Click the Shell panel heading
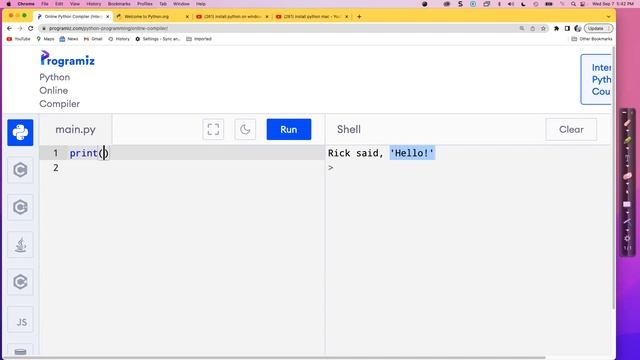The width and height of the screenshot is (640, 360). pos(349,129)
